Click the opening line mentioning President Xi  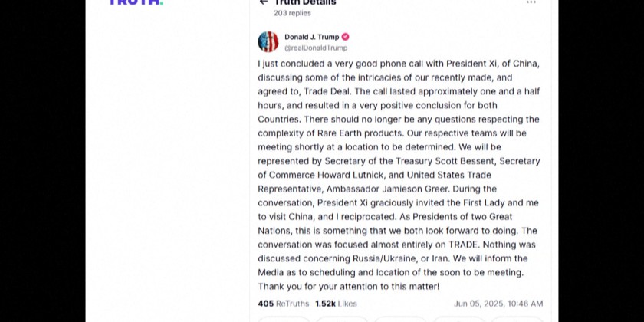click(x=399, y=63)
